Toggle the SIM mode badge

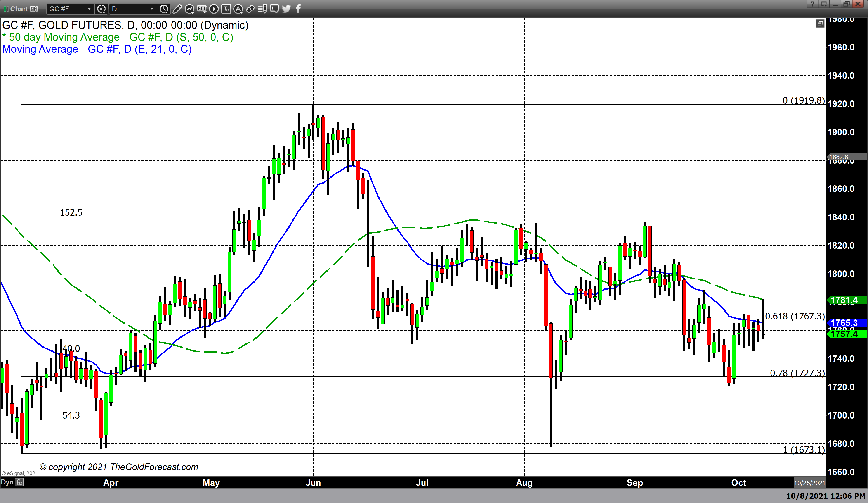click(x=34, y=9)
